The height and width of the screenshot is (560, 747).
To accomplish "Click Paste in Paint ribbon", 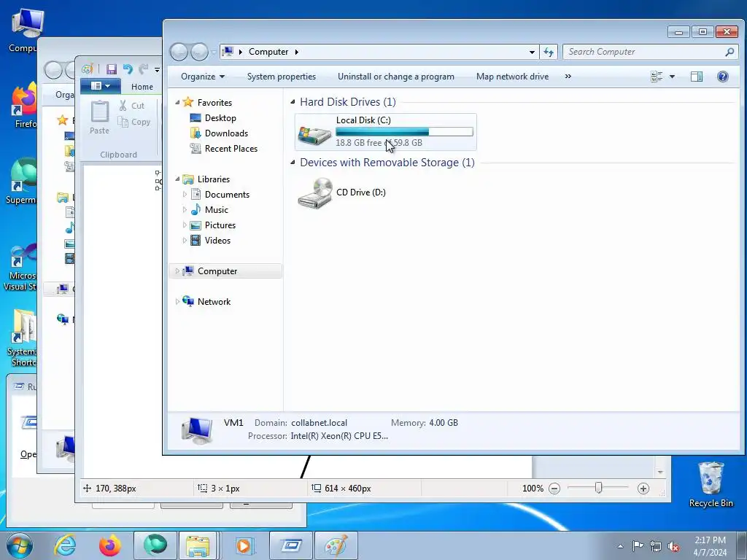I will point(99,117).
